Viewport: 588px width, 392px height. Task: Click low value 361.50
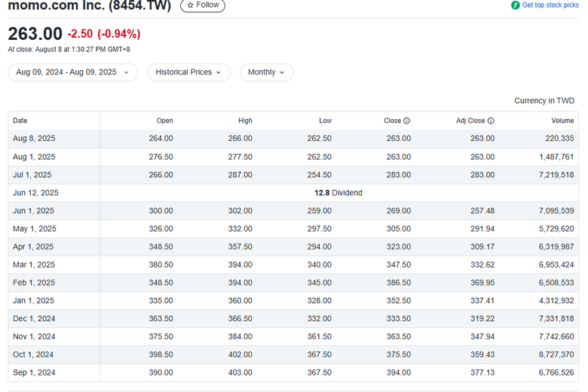(x=320, y=337)
